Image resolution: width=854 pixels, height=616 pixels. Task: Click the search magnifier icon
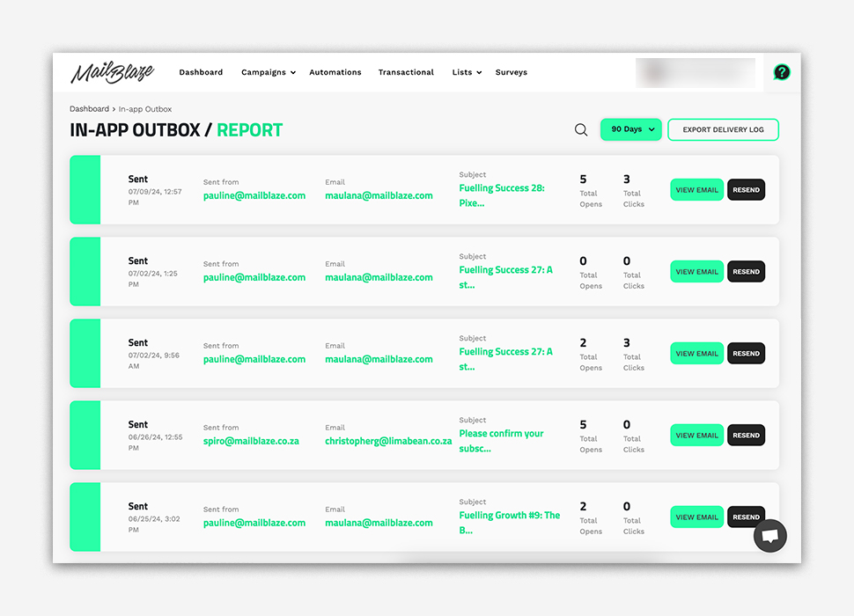click(x=581, y=130)
